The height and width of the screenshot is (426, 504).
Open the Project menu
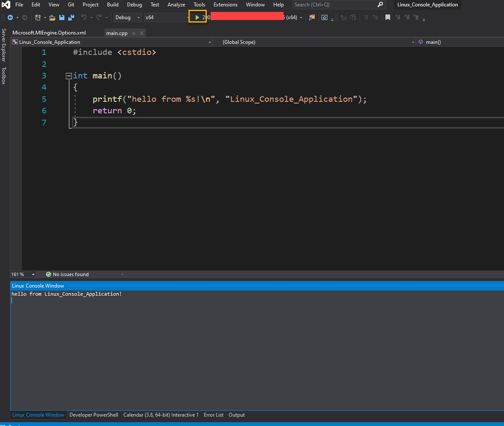click(x=90, y=5)
